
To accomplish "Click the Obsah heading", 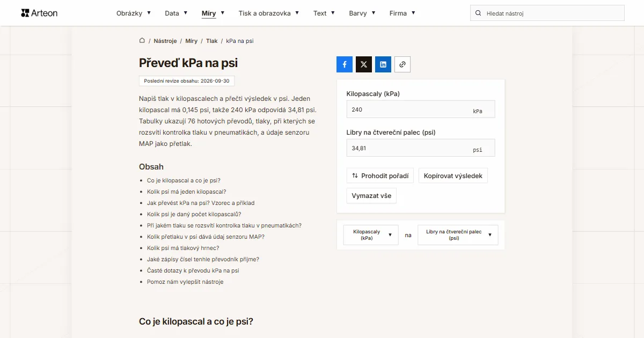I will [x=151, y=167].
